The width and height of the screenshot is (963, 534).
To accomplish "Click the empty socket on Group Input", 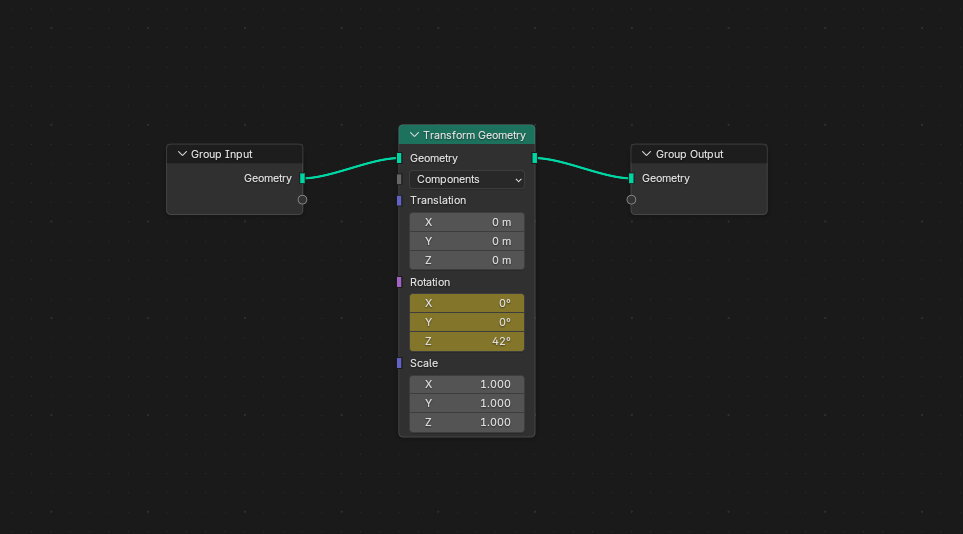I will click(x=302, y=200).
